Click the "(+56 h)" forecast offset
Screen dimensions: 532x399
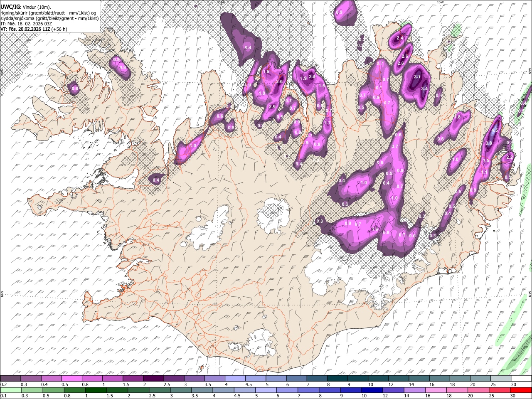(x=59, y=29)
